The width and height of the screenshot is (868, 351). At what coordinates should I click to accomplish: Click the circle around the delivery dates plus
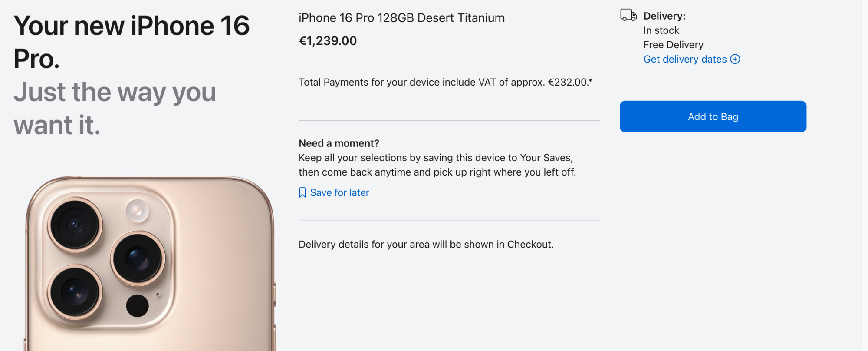pos(735,59)
